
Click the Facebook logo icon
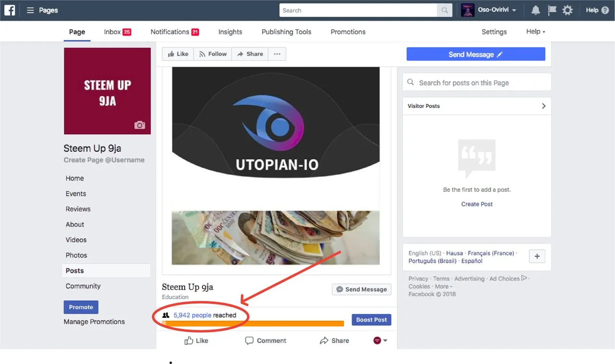(10, 10)
